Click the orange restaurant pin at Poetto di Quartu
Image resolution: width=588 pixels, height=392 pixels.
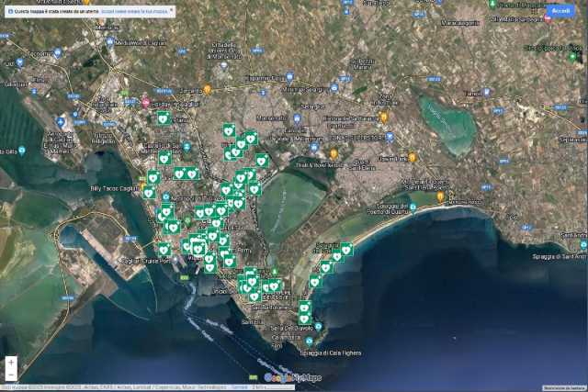tap(441, 196)
